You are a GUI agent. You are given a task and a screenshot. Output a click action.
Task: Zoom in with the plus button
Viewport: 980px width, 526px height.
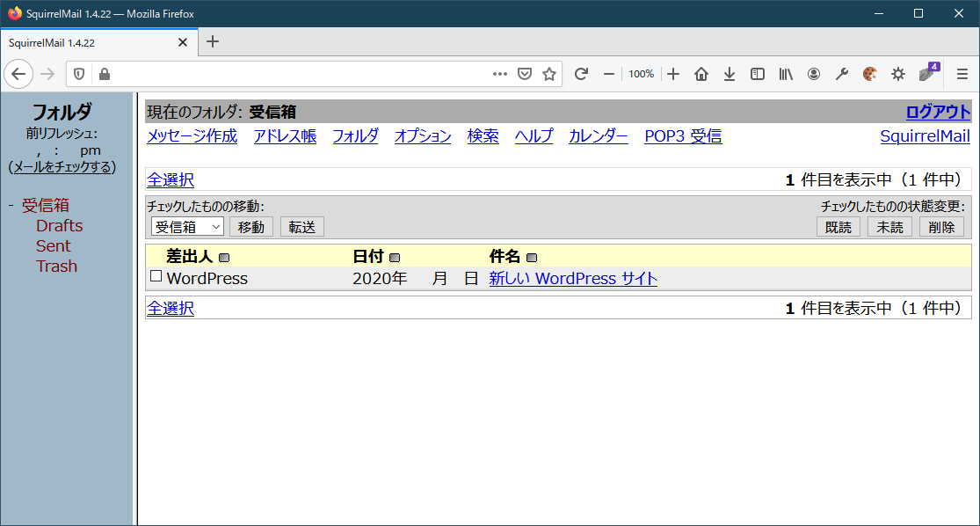pos(673,74)
